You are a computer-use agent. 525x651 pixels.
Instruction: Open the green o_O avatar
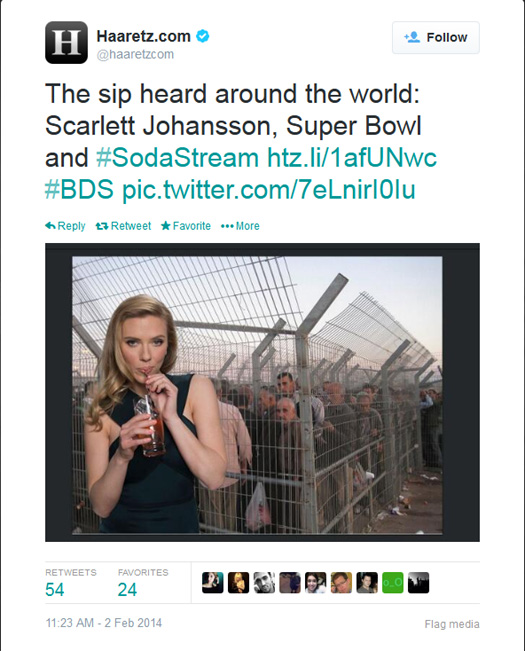point(393,582)
